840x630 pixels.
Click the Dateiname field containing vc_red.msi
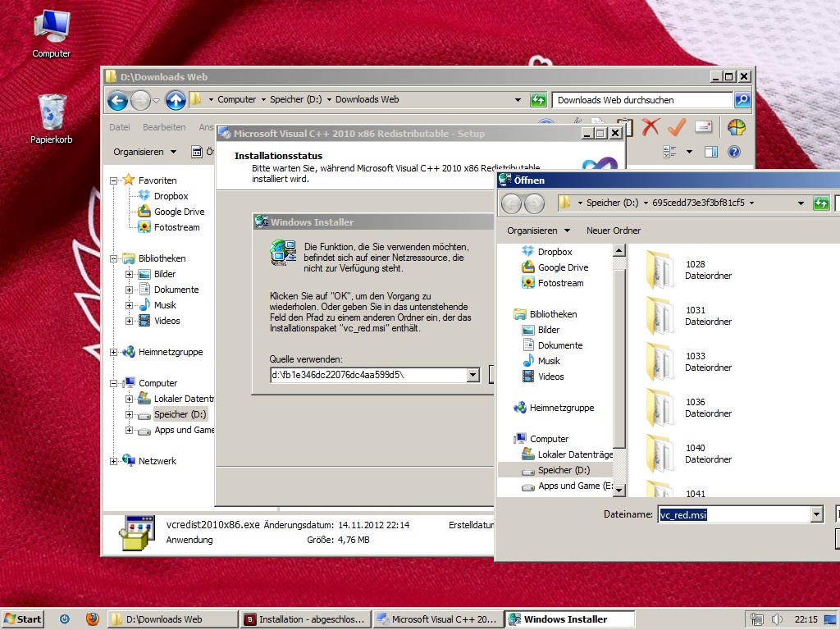[734, 514]
